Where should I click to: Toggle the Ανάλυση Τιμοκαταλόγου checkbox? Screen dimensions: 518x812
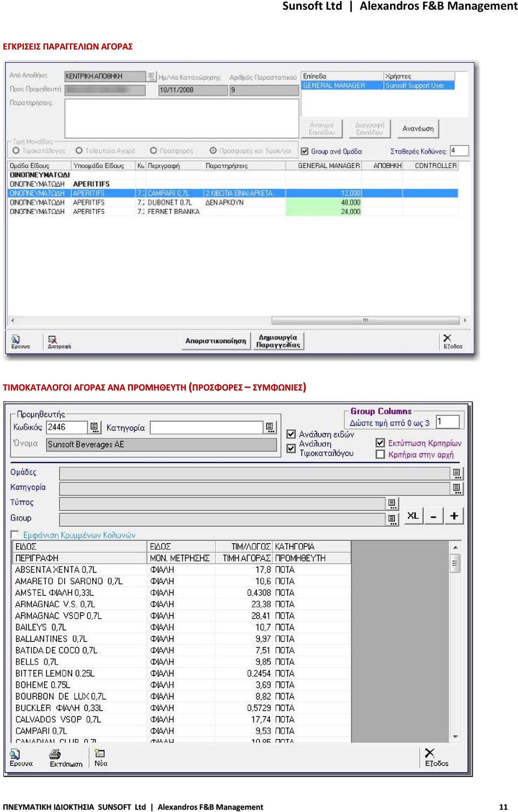(291, 448)
